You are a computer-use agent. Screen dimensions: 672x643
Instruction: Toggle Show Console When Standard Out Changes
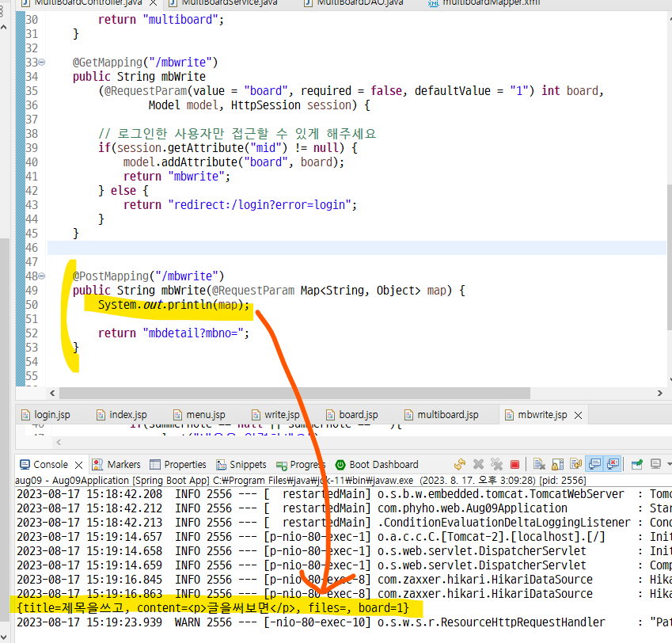tap(594, 464)
